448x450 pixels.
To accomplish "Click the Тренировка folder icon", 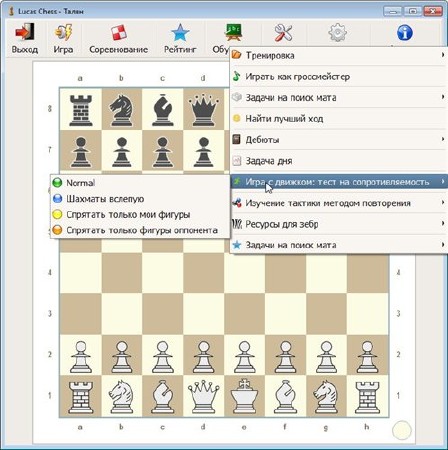I will pyautogui.click(x=236, y=55).
